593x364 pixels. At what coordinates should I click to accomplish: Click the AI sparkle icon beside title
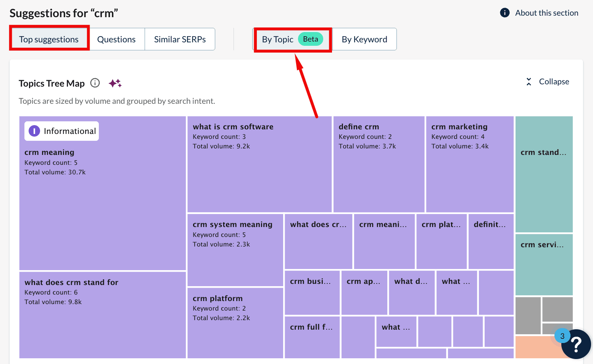click(115, 83)
